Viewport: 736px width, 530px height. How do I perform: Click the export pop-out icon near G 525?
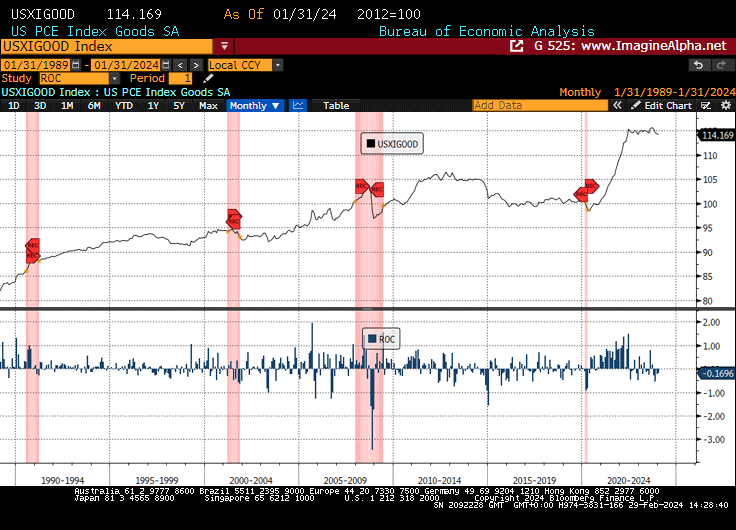point(516,46)
